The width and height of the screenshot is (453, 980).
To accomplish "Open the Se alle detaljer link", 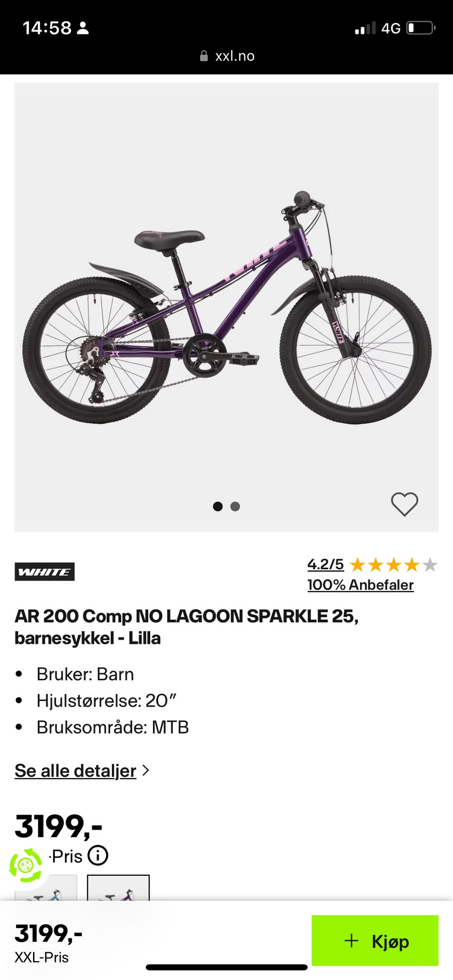I will tap(75, 771).
